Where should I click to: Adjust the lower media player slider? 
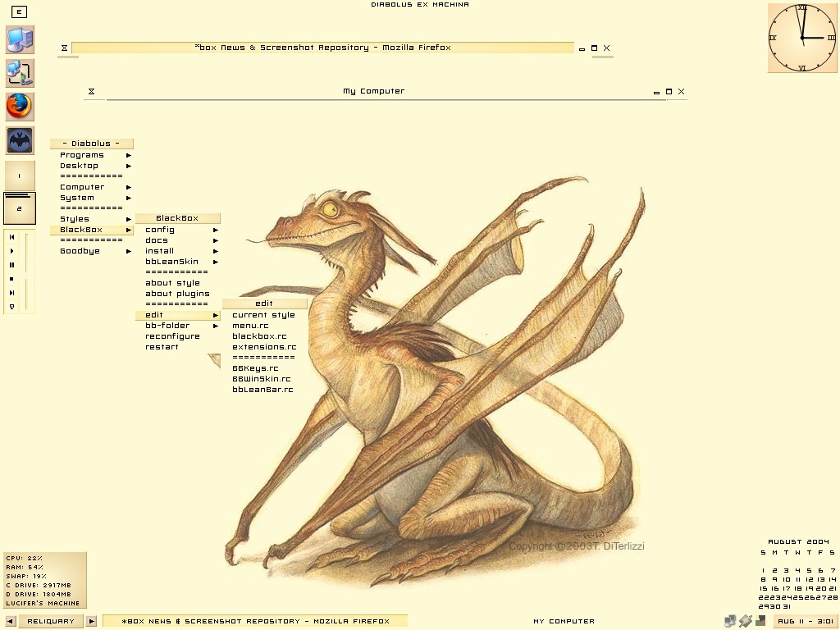coord(26,294)
